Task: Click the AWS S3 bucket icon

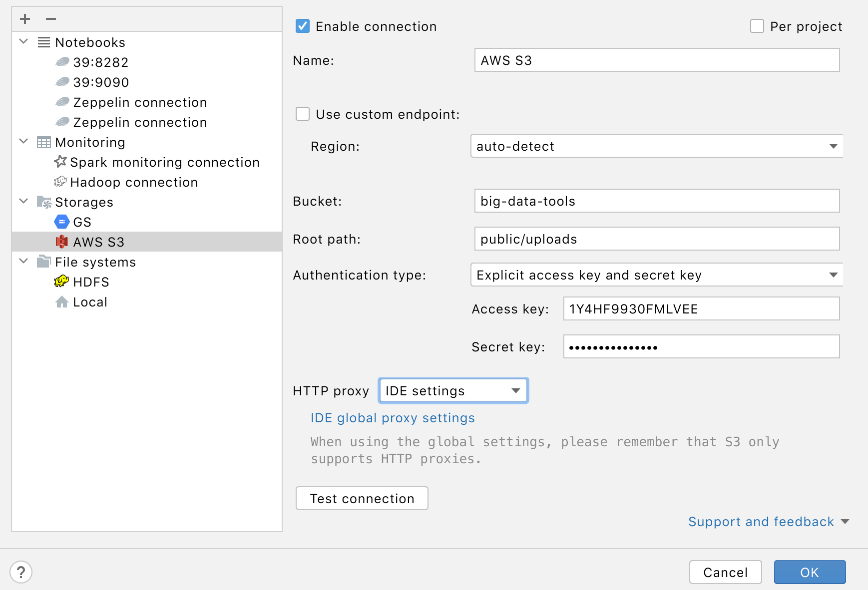Action: (60, 242)
